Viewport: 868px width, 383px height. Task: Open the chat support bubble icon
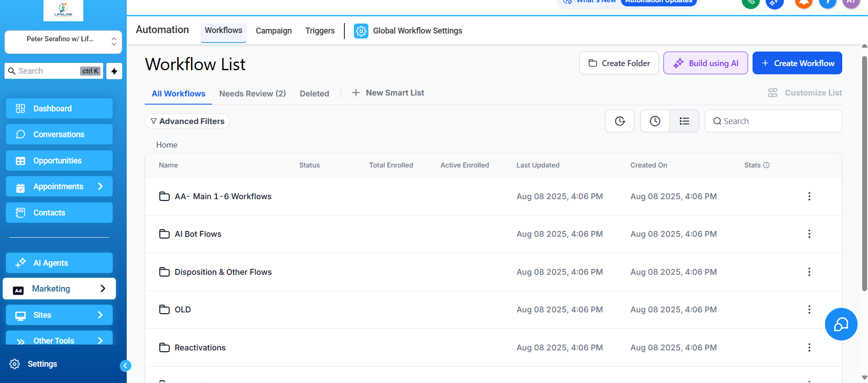coord(840,324)
